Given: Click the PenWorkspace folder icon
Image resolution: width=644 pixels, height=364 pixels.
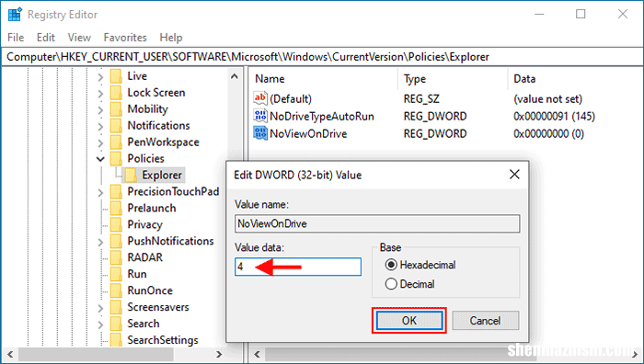Looking at the screenshot, I should (116, 142).
